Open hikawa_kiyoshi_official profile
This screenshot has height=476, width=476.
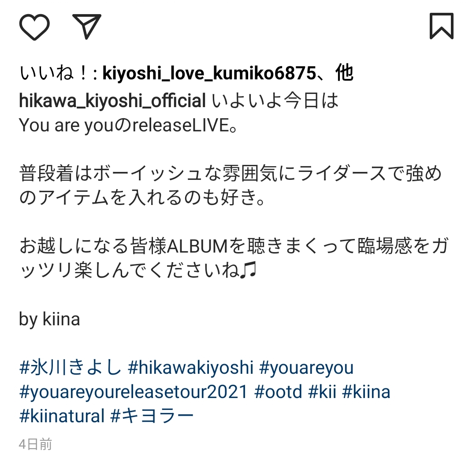pos(112,100)
